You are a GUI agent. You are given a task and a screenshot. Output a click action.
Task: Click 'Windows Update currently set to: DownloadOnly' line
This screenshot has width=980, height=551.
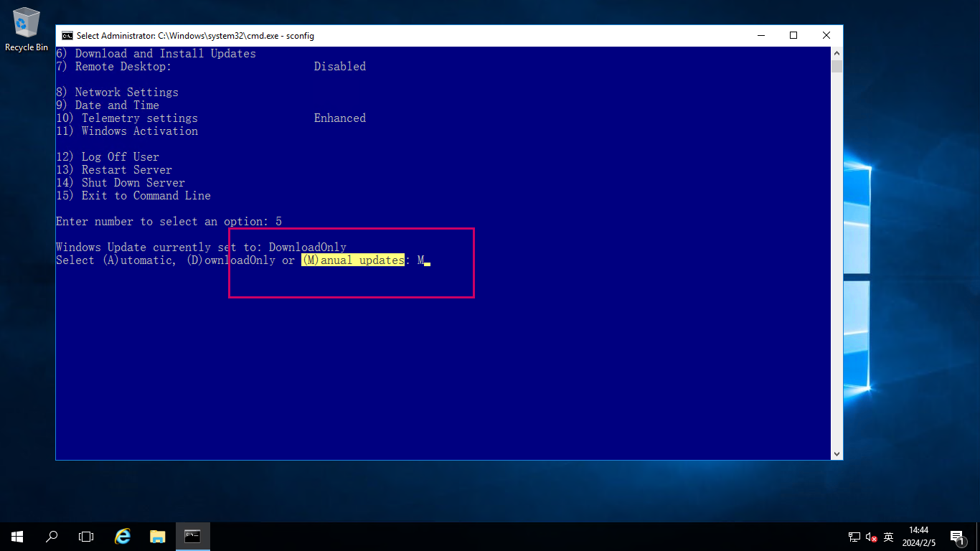[201, 248]
